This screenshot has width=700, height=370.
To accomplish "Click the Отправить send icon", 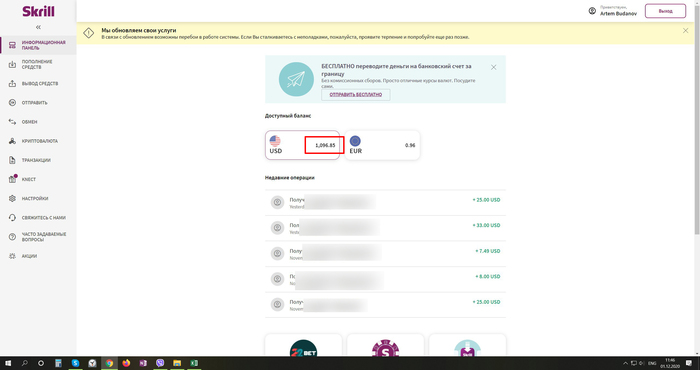I will click(x=12, y=103).
